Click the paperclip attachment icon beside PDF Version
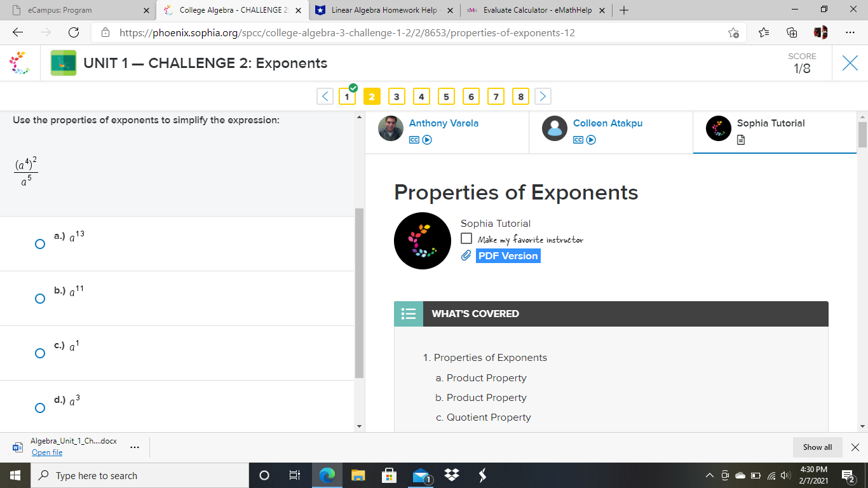 point(467,255)
